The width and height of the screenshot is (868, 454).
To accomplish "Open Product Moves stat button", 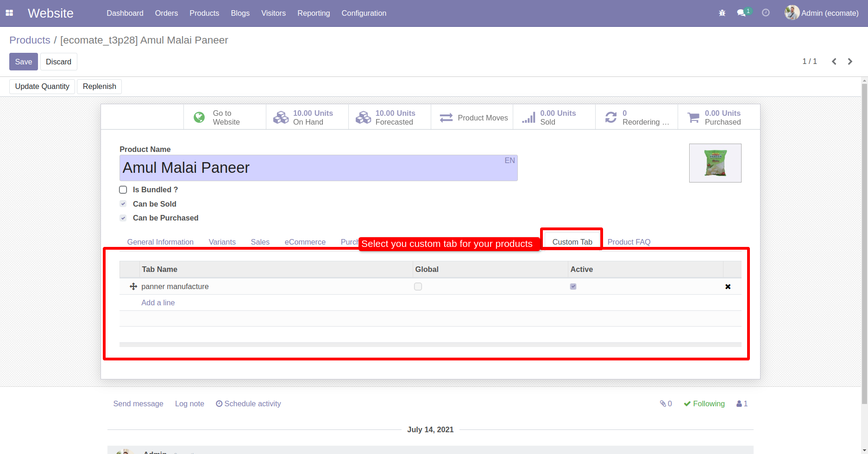I will pyautogui.click(x=472, y=117).
